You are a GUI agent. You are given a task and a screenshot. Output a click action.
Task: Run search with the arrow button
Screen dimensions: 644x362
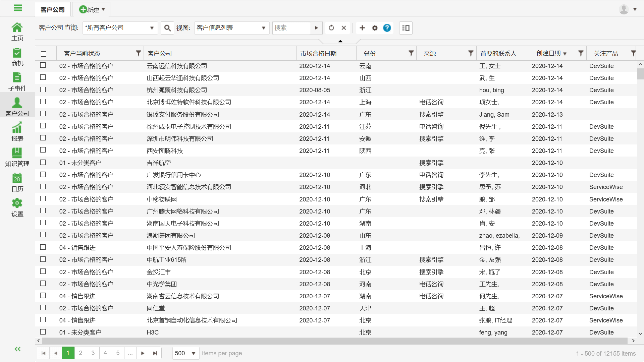tap(316, 28)
